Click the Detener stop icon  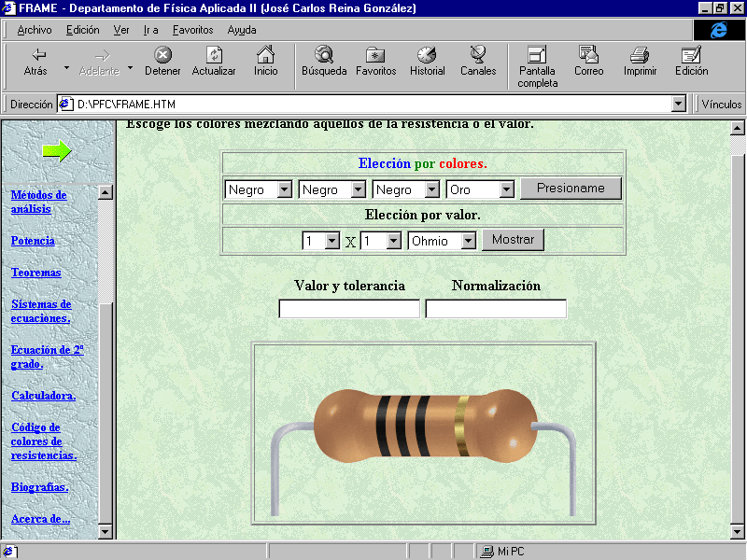point(162,55)
